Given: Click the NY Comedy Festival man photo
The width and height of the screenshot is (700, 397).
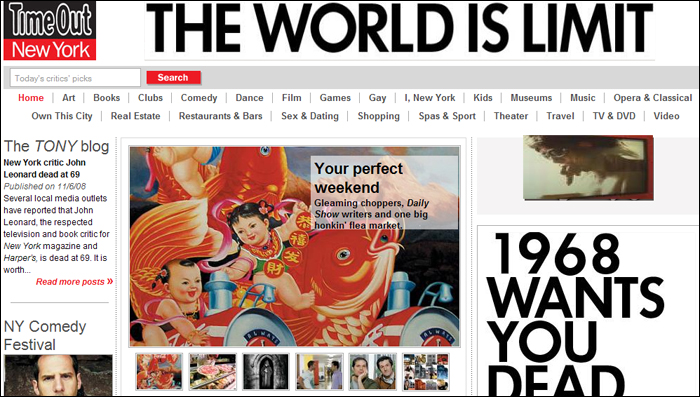Looking at the screenshot, I should [x=58, y=375].
